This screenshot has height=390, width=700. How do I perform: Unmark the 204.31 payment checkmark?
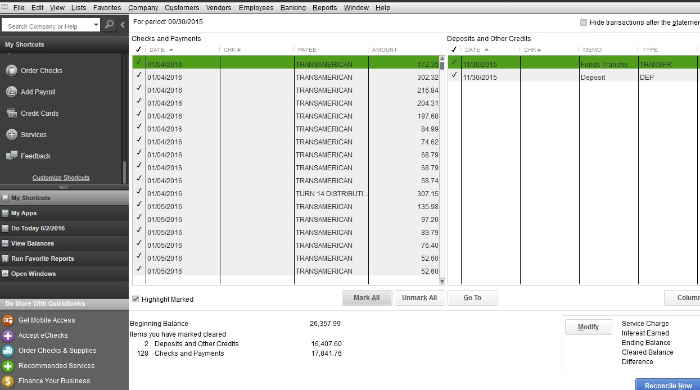pyautogui.click(x=139, y=101)
